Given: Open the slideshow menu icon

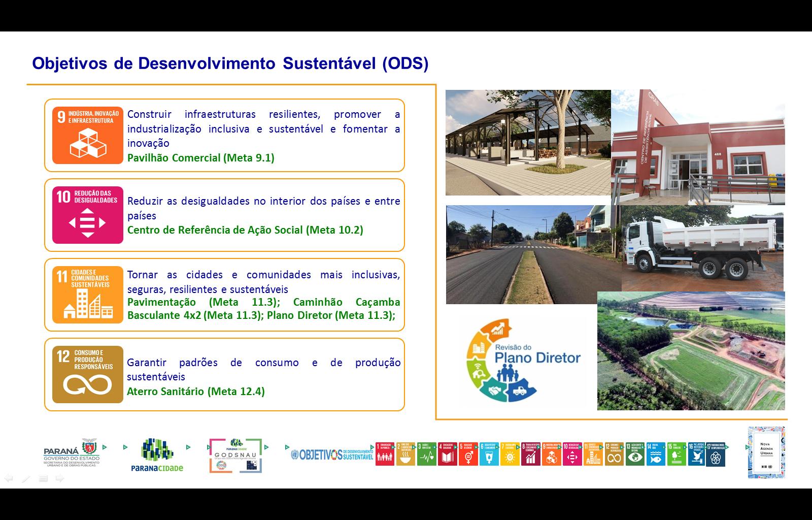Looking at the screenshot, I should [x=43, y=478].
